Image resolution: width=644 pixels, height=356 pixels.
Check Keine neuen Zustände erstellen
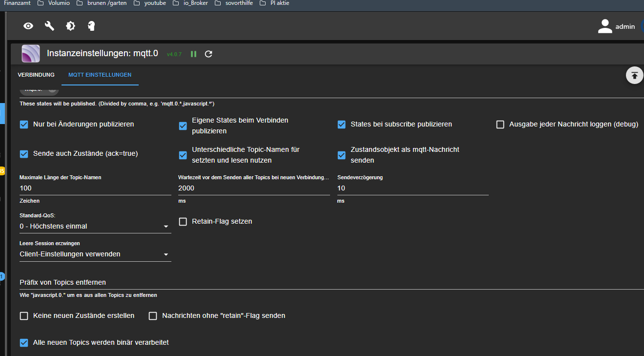(x=24, y=316)
